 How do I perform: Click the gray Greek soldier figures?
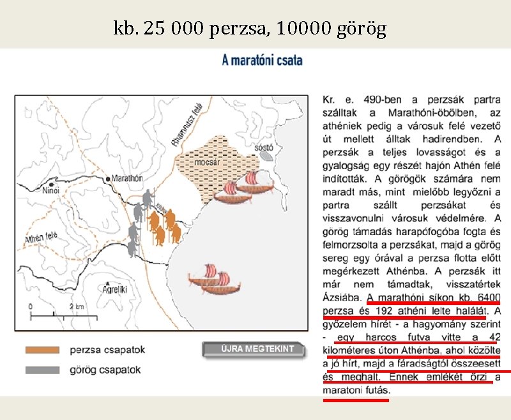[x=140, y=222]
